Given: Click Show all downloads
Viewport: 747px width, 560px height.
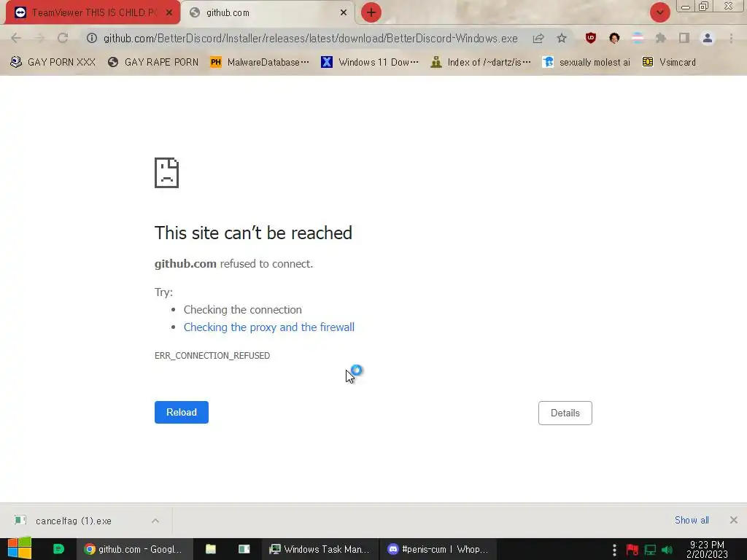Looking at the screenshot, I should 692,520.
